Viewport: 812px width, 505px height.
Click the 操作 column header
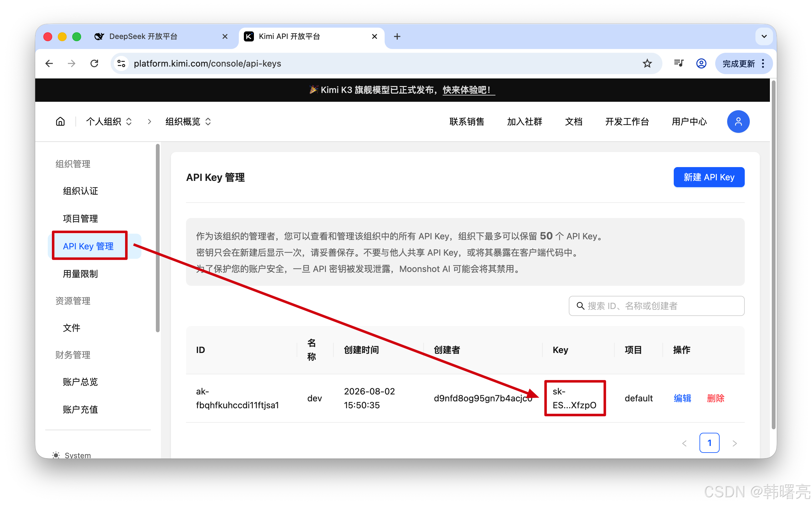[681, 350]
